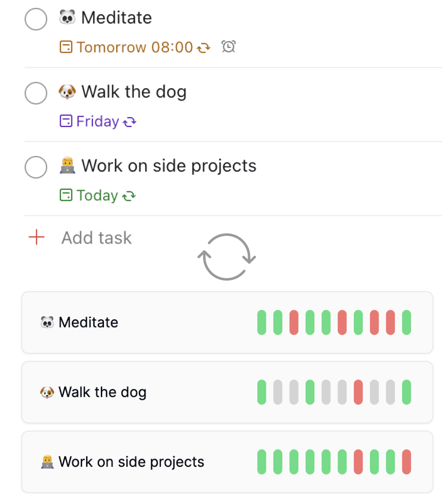Click the large circular sync arrows icon
The width and height of the screenshot is (442, 504).
click(227, 256)
